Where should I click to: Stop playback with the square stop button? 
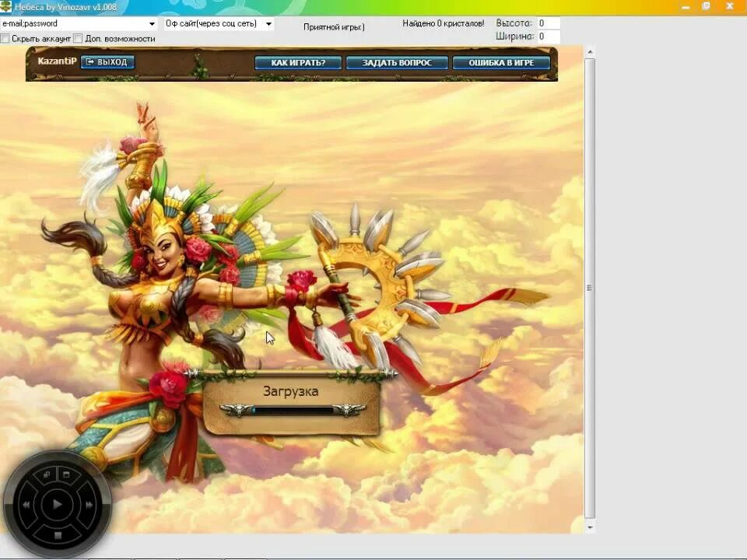pyautogui.click(x=58, y=535)
